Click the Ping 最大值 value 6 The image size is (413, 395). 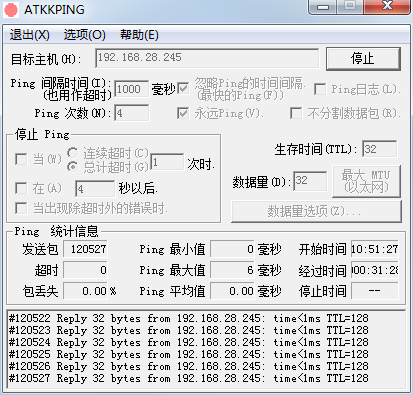(x=232, y=270)
